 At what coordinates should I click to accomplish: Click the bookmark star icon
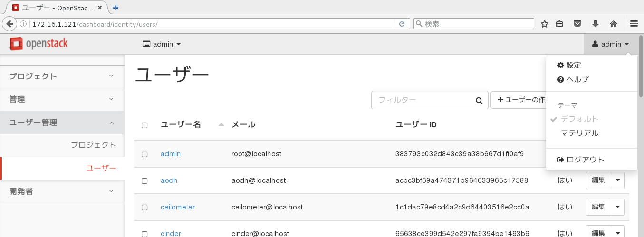pyautogui.click(x=545, y=24)
